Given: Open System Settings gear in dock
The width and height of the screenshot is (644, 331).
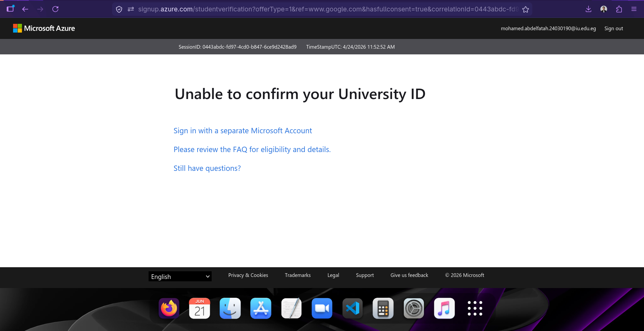Looking at the screenshot, I should coord(414,308).
